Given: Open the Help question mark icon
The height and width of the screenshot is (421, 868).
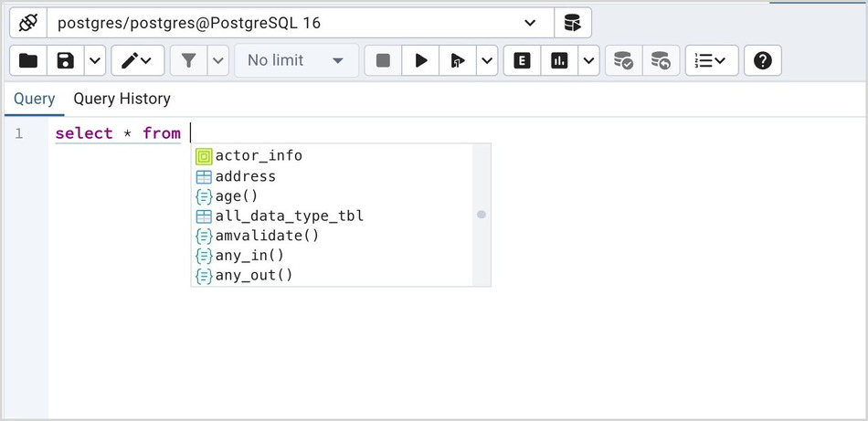Looking at the screenshot, I should click(x=763, y=60).
